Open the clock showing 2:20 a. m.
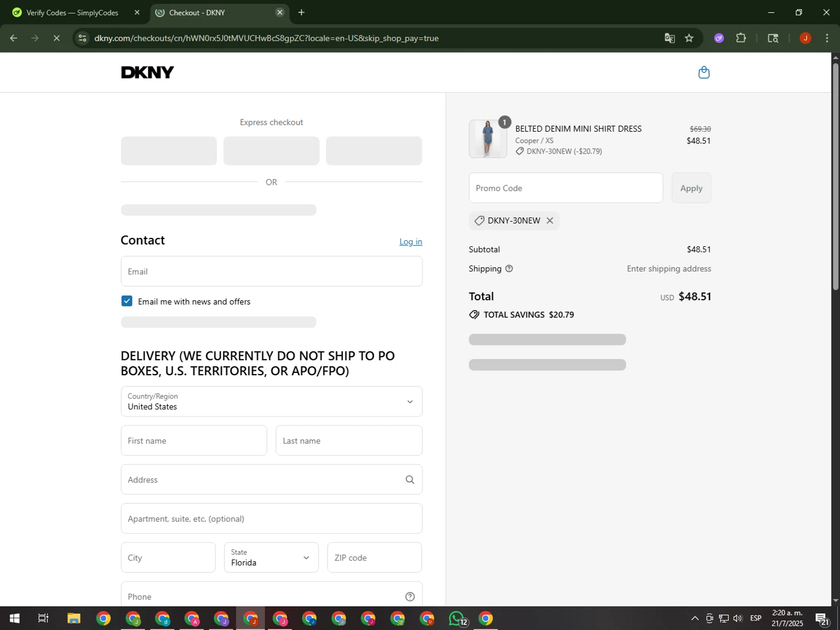 coord(787,618)
